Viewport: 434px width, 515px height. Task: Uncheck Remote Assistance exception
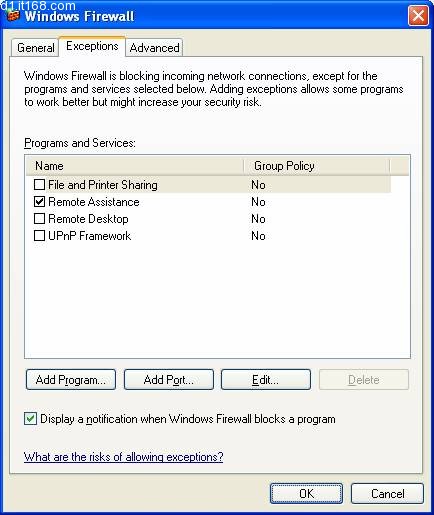point(39,201)
